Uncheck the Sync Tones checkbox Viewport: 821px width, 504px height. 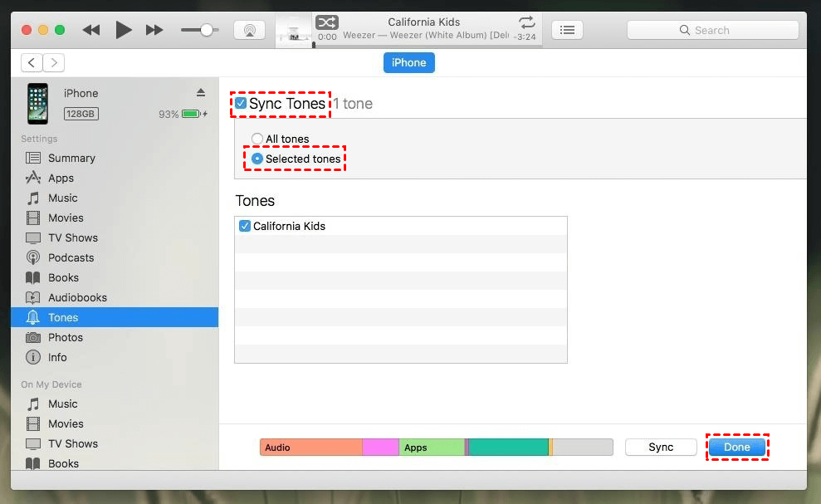coord(241,104)
